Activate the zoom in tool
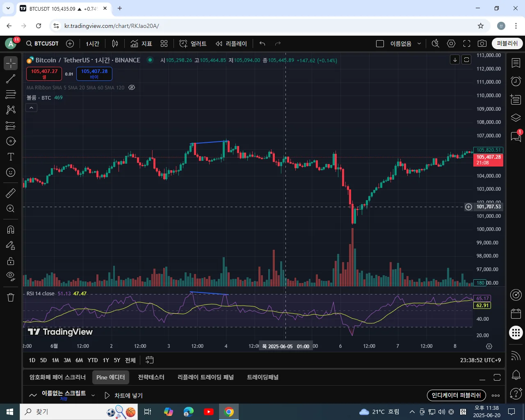This screenshot has width=525, height=420. pos(11,209)
